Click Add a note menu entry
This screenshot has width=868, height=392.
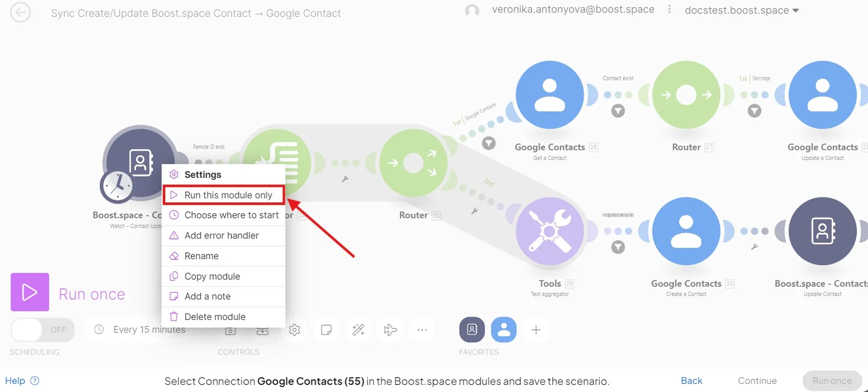(224, 297)
